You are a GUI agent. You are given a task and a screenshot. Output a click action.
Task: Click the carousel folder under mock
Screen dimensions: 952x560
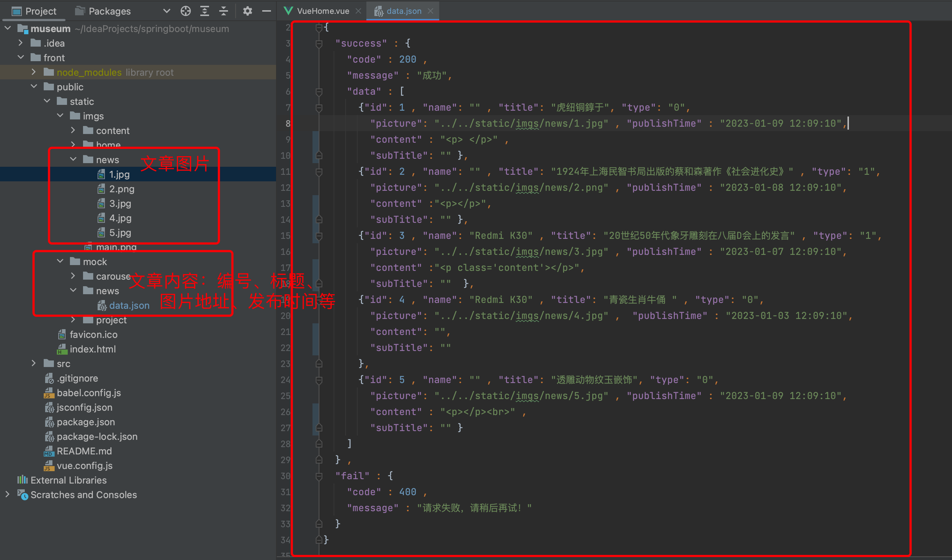pyautogui.click(x=113, y=276)
